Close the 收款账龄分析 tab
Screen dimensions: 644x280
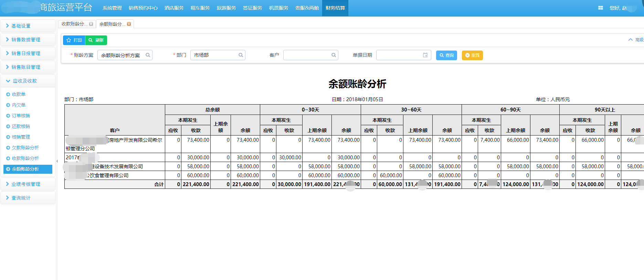pyautogui.click(x=91, y=24)
